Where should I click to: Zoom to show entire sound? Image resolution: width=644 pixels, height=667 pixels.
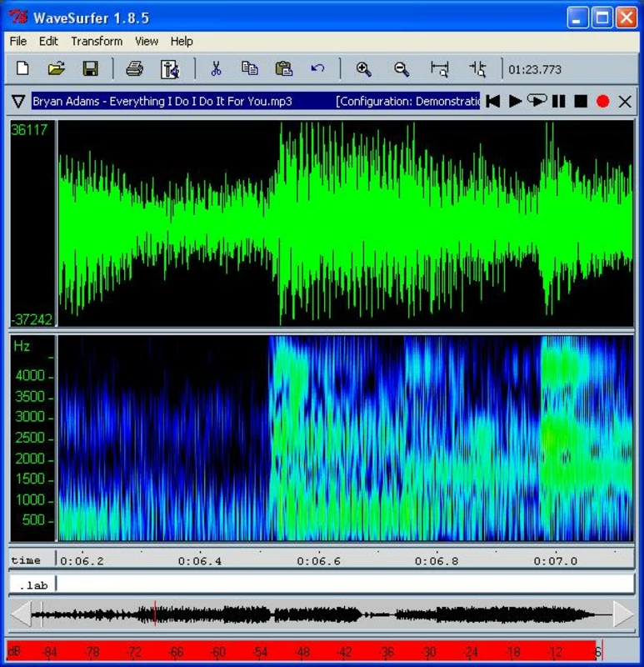coord(440,69)
